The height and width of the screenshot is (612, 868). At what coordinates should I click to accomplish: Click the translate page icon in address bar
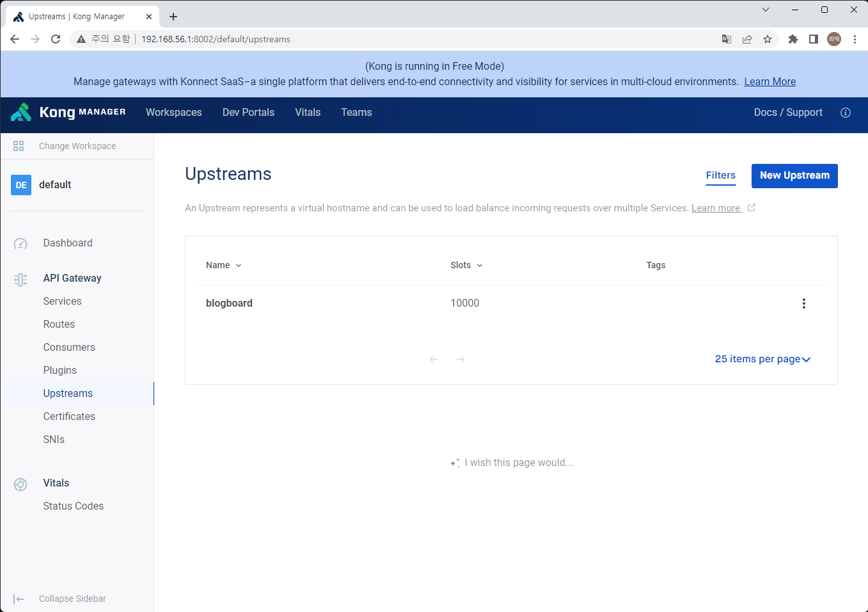727,39
